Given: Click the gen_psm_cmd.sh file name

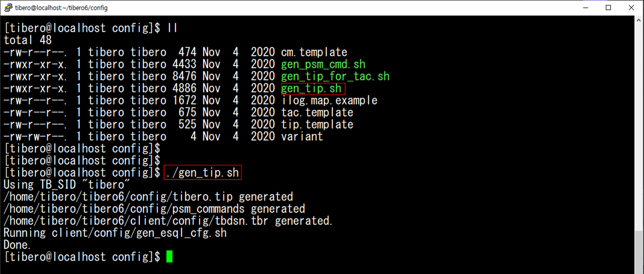Looking at the screenshot, I should 323,64.
